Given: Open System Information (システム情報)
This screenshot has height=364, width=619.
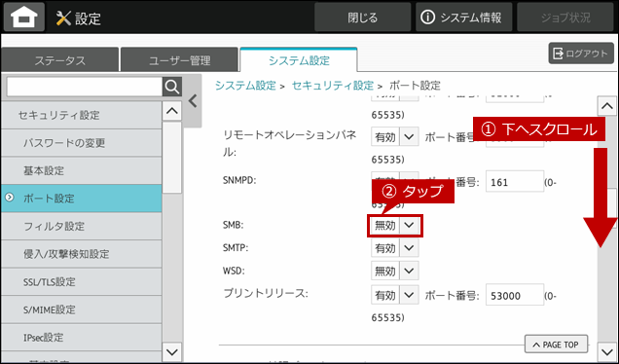Looking at the screenshot, I should coord(463,18).
